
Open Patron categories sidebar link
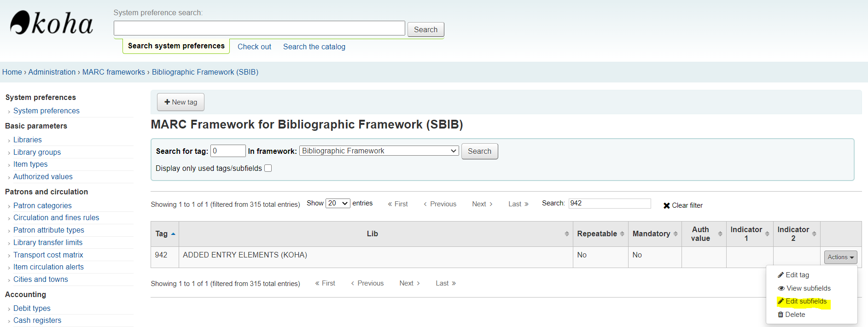coord(42,205)
